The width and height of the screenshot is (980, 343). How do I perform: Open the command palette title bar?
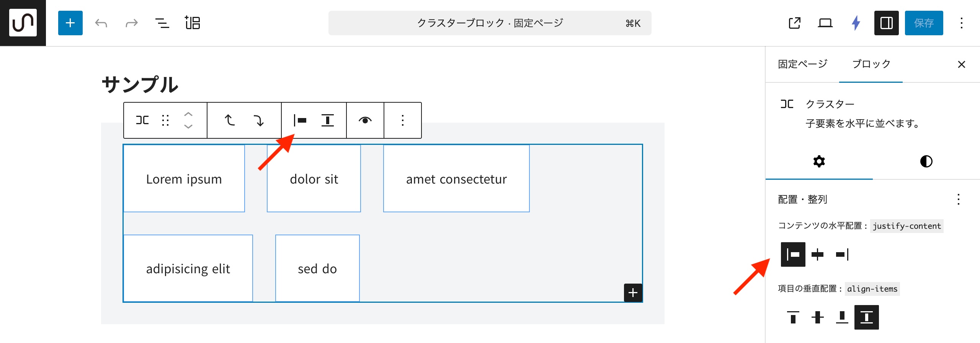(490, 23)
